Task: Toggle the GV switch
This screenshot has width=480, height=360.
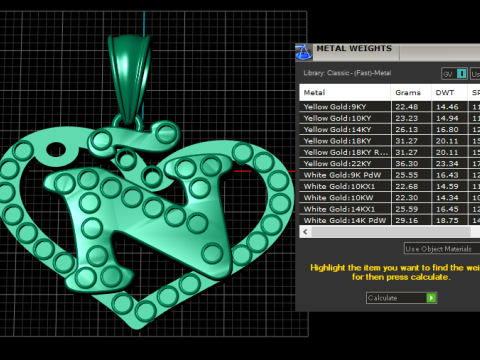Action: point(455,74)
